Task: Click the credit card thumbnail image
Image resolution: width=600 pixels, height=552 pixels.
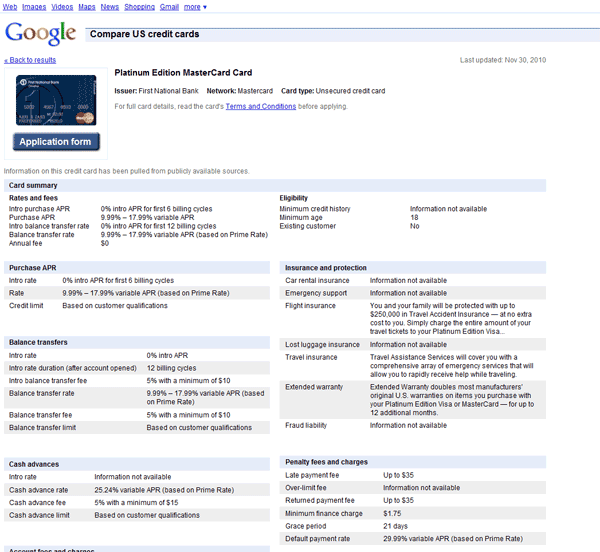Action: (x=56, y=100)
